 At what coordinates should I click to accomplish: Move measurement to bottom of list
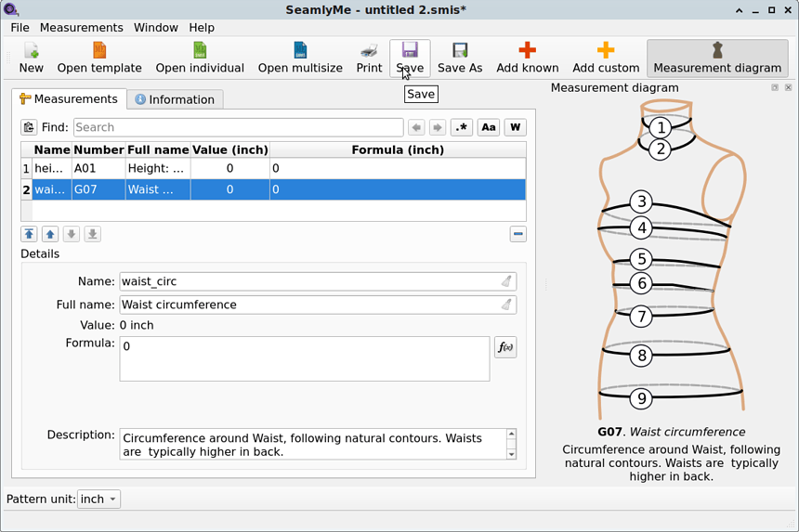(x=92, y=234)
